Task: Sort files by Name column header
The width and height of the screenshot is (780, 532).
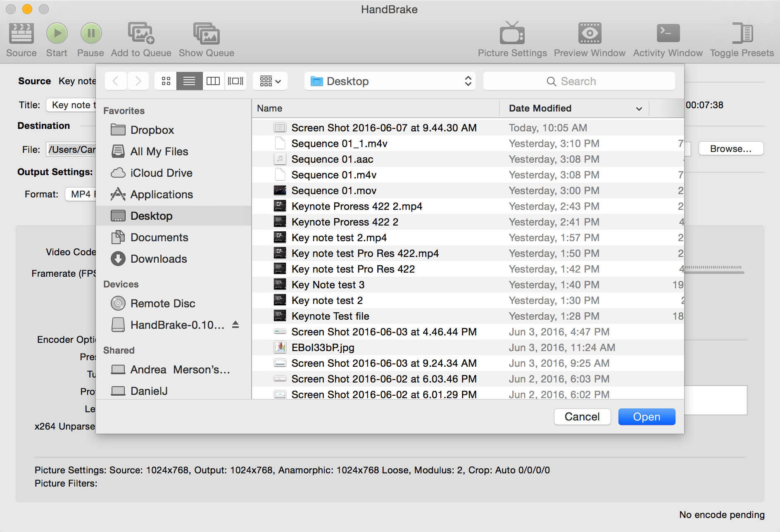Action: (x=376, y=108)
